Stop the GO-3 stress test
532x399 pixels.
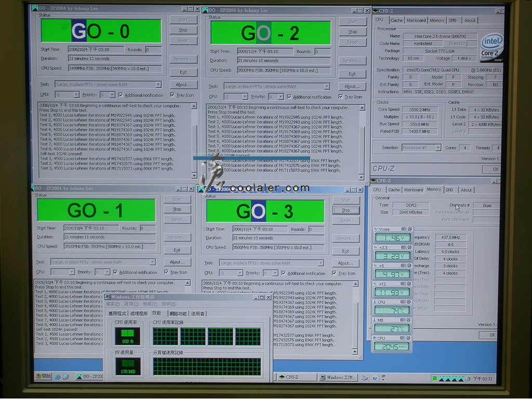tap(345, 210)
